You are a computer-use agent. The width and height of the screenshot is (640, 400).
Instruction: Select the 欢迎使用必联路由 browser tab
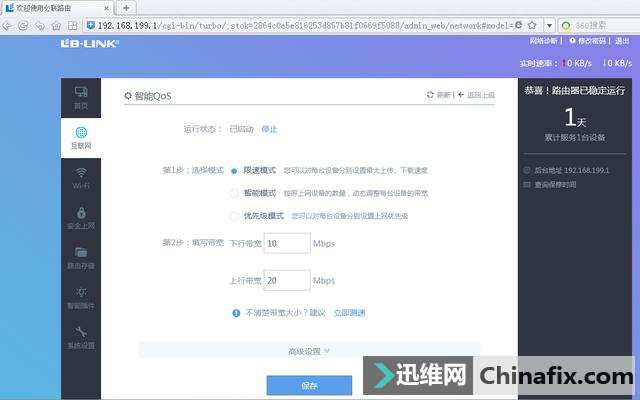(55, 7)
